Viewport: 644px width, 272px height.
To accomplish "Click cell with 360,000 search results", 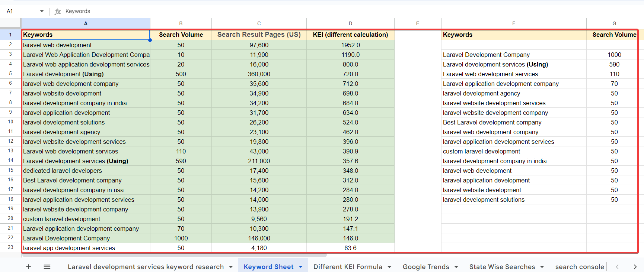I will (259, 74).
